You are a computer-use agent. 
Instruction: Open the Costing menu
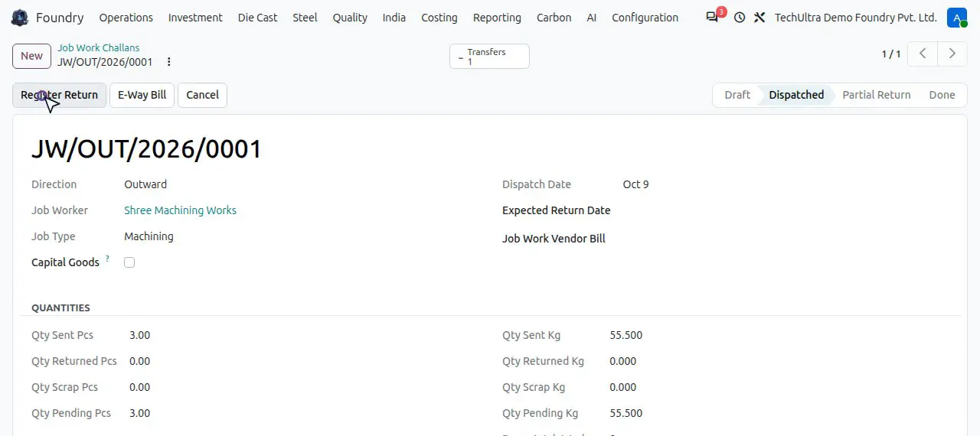(x=439, y=18)
